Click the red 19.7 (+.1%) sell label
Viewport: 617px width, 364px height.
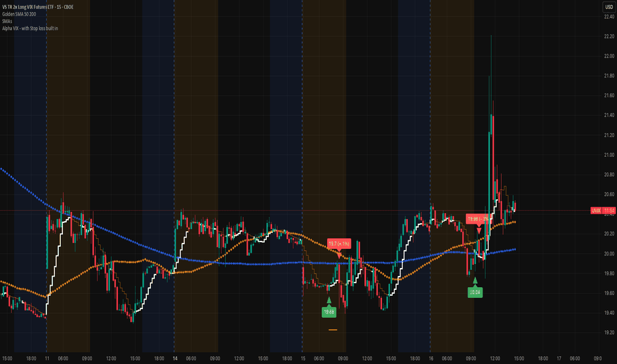click(x=339, y=244)
